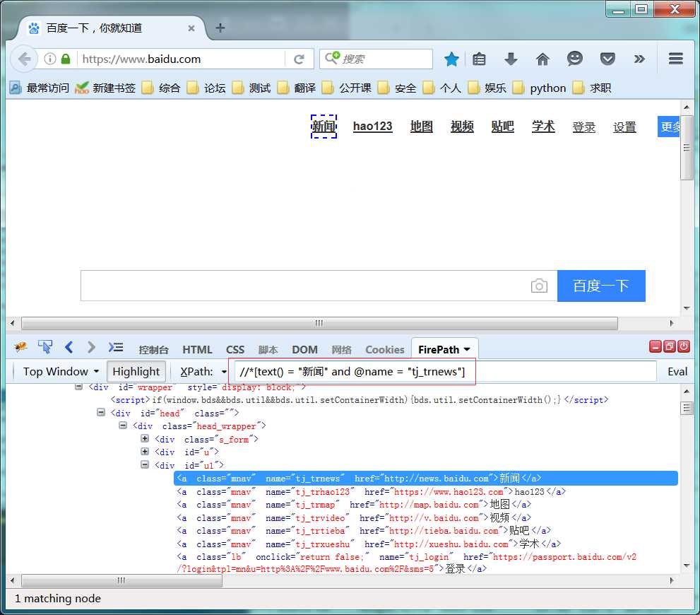Switch to the 网络 tab
700x615 pixels.
coord(341,350)
